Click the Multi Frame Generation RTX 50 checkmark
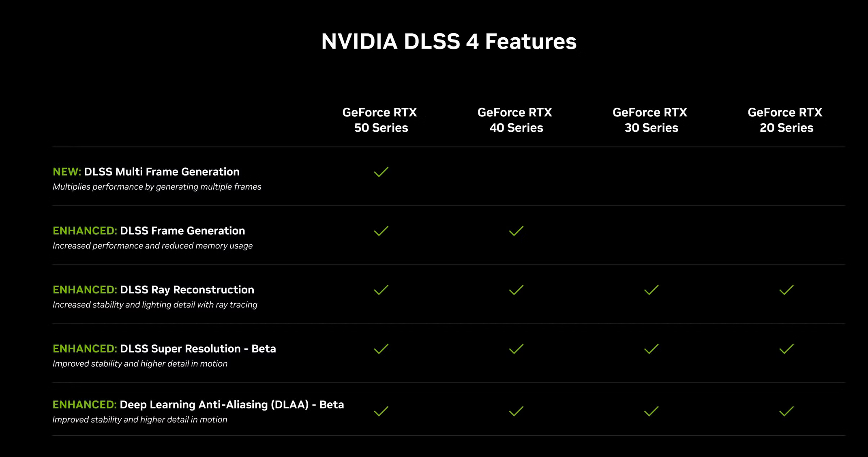 coord(381,172)
